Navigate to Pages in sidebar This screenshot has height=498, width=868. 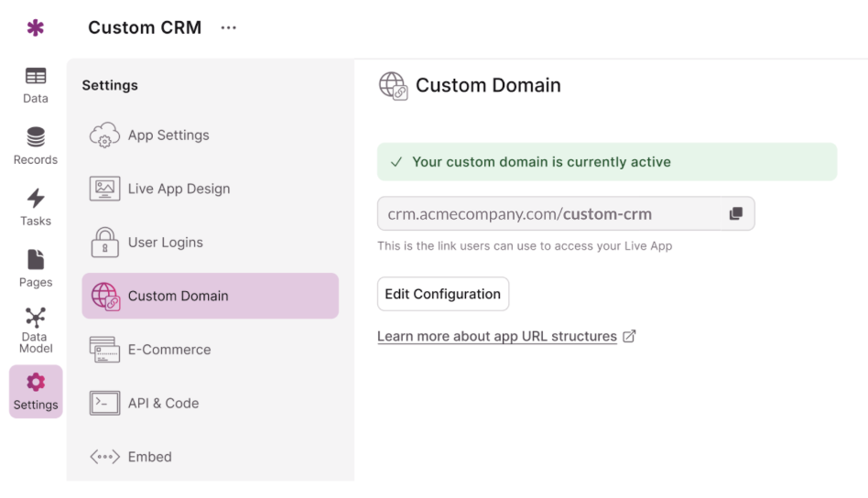point(36,268)
